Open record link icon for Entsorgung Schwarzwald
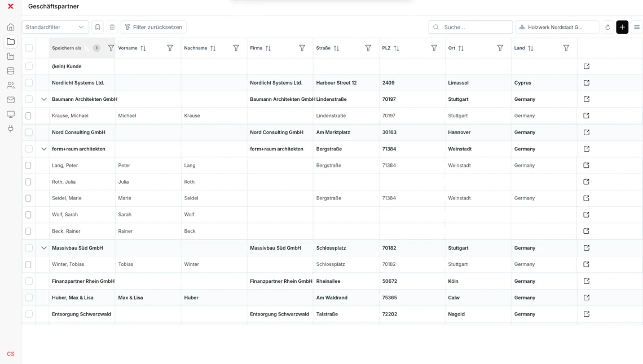 (x=587, y=314)
